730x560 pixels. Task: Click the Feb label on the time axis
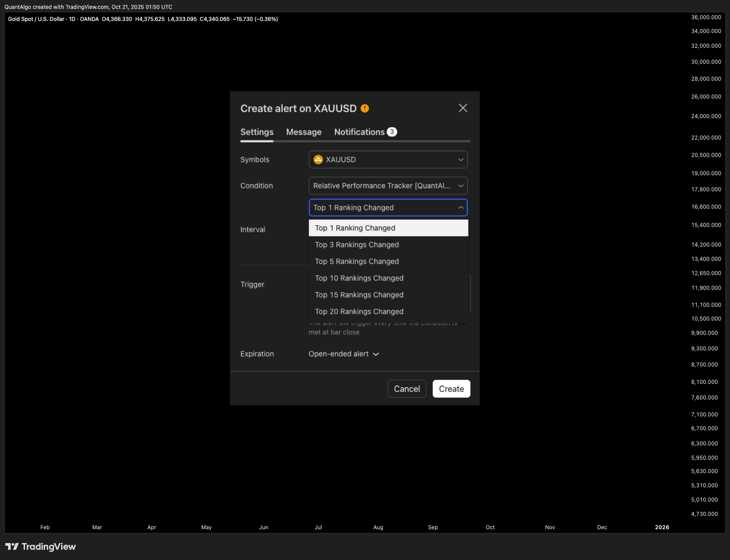pyautogui.click(x=45, y=527)
